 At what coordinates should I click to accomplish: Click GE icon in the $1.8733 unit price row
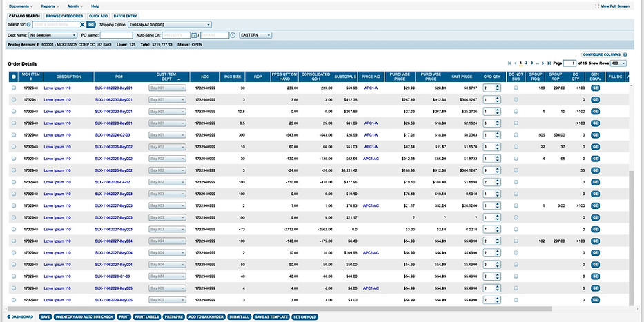coord(595,159)
